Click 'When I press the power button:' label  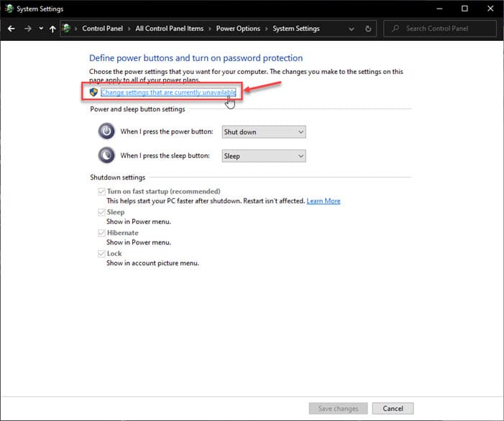coord(167,131)
